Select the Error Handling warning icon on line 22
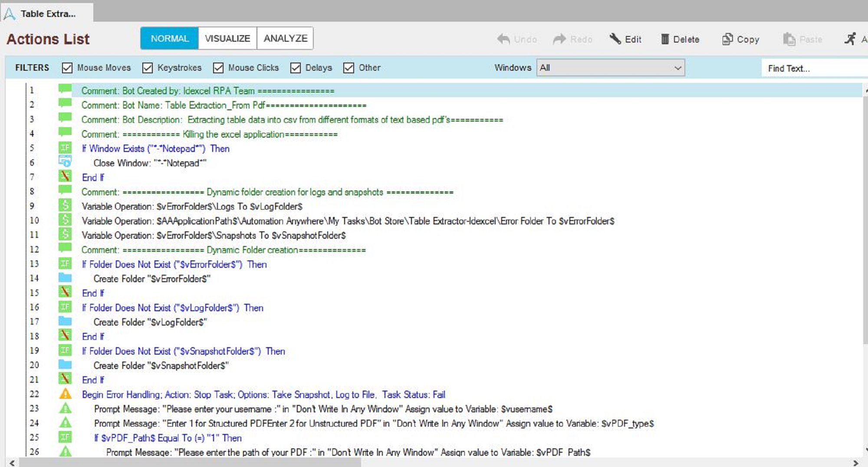868x467 pixels. 65,394
